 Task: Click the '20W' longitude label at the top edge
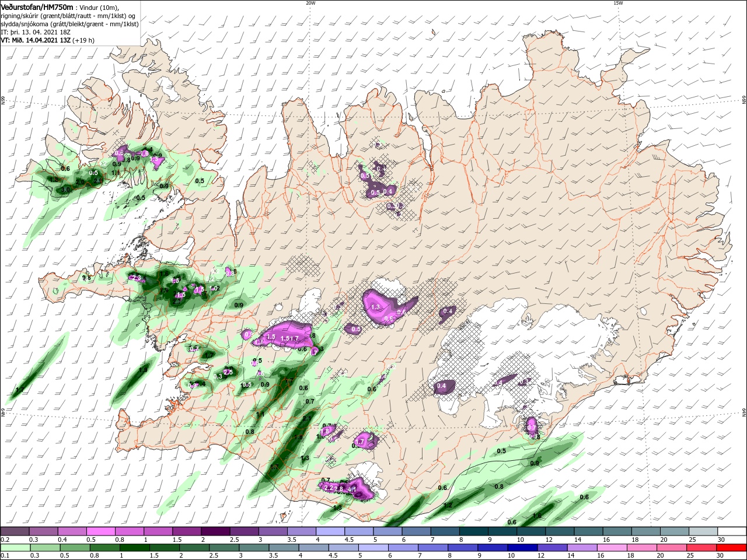click(x=310, y=3)
